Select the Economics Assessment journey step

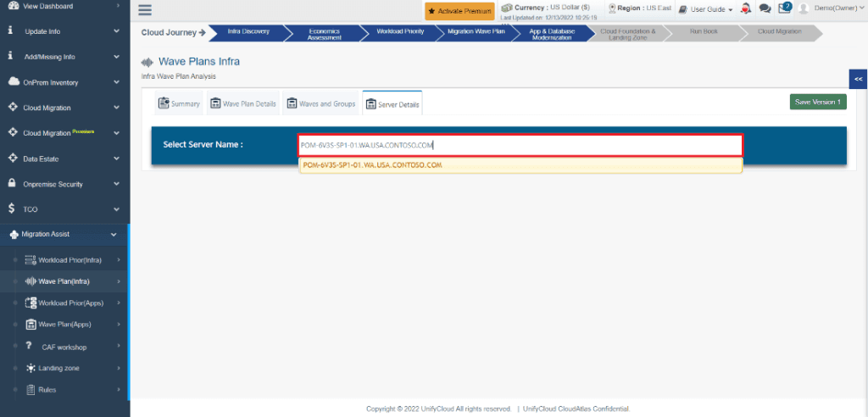pyautogui.click(x=324, y=35)
